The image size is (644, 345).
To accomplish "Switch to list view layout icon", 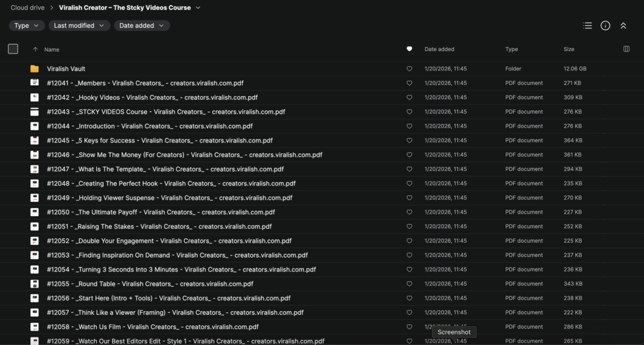I will (587, 25).
